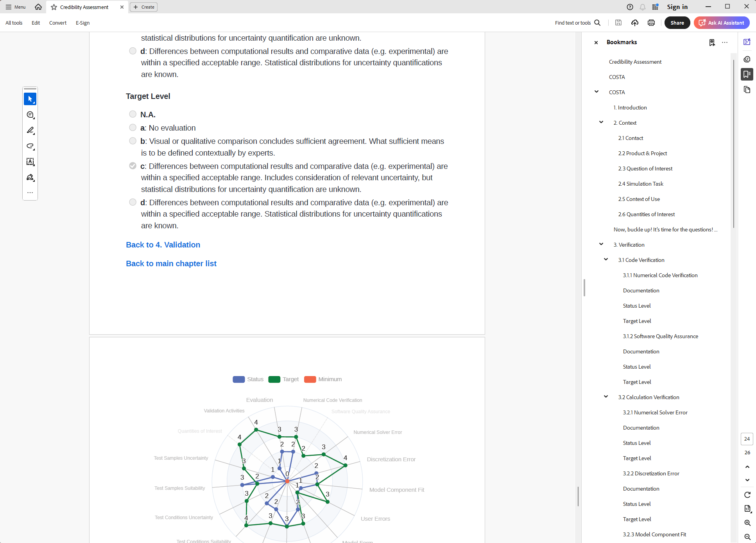Open the notifications bell
This screenshot has width=756, height=543.
(643, 7)
